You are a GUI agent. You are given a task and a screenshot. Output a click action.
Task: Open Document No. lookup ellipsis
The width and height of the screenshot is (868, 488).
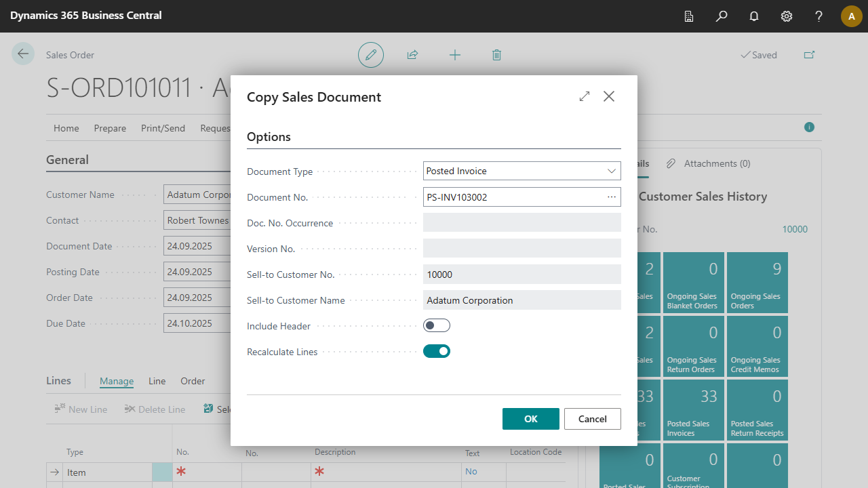(x=612, y=197)
